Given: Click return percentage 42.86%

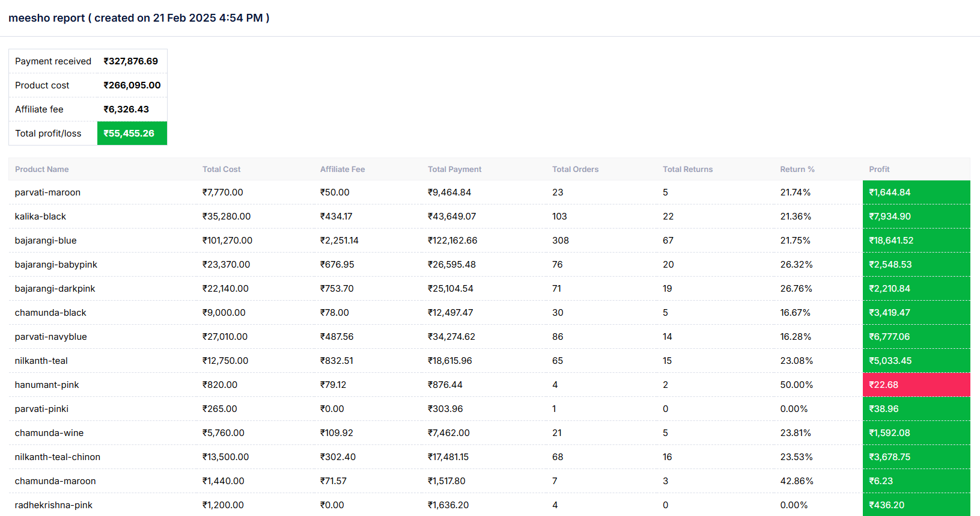Looking at the screenshot, I should pos(797,481).
